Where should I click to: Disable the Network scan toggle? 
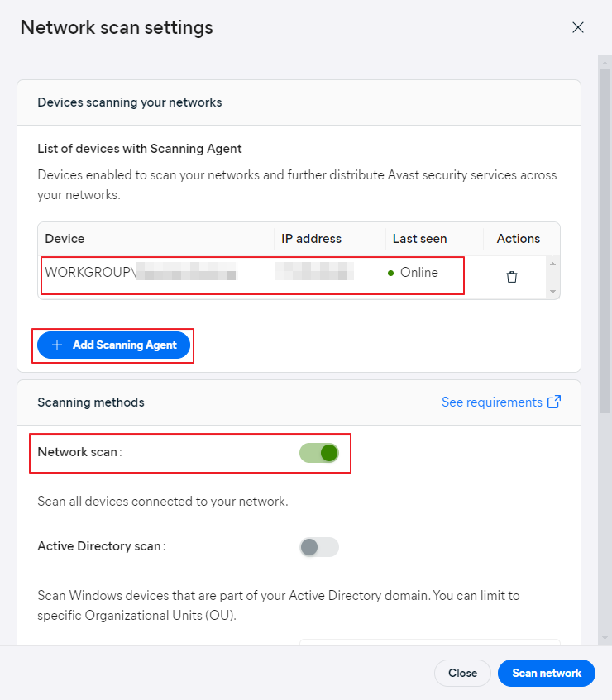(x=319, y=453)
